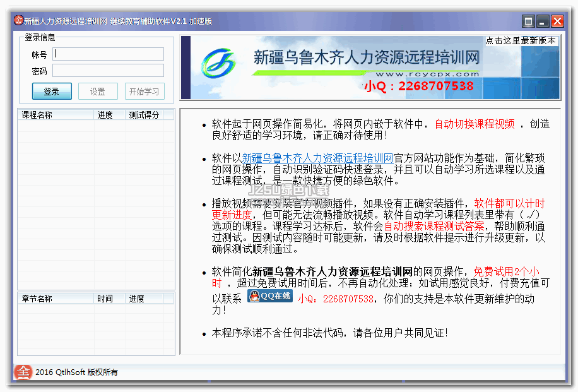Click the www.rcycpx.com URL in banner
This screenshot has width=578, height=392.
pos(427,74)
